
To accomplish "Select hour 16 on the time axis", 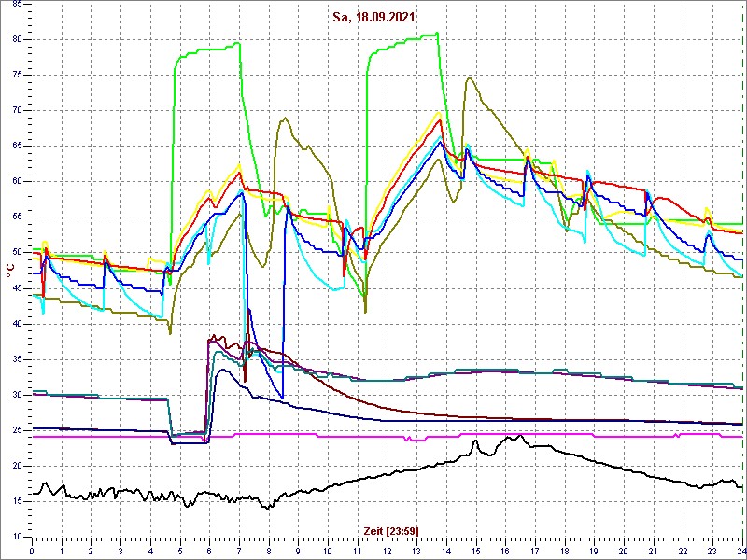I will coord(505,551).
